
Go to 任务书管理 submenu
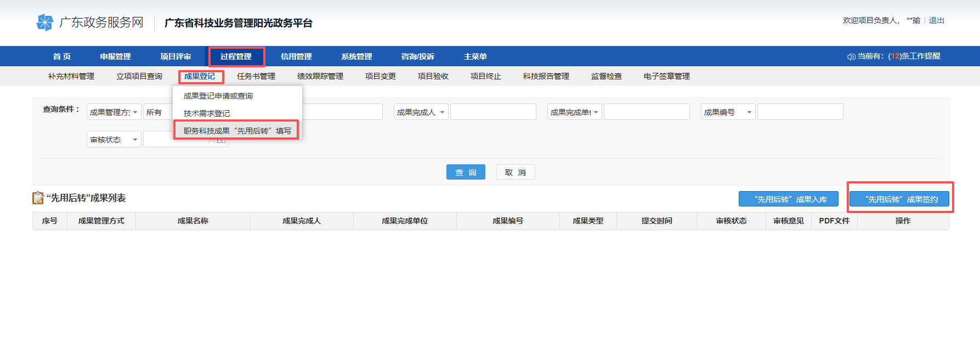(x=256, y=76)
